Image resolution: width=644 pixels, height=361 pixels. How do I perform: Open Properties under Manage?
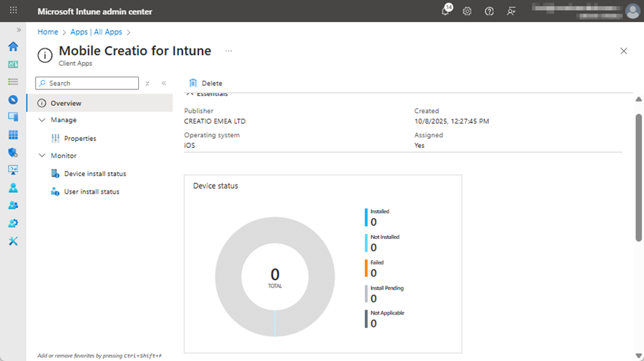(x=79, y=139)
